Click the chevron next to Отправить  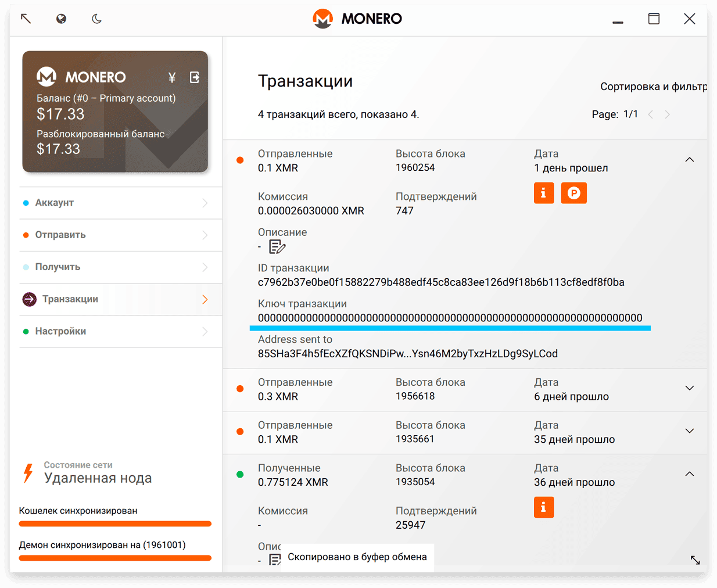click(205, 235)
